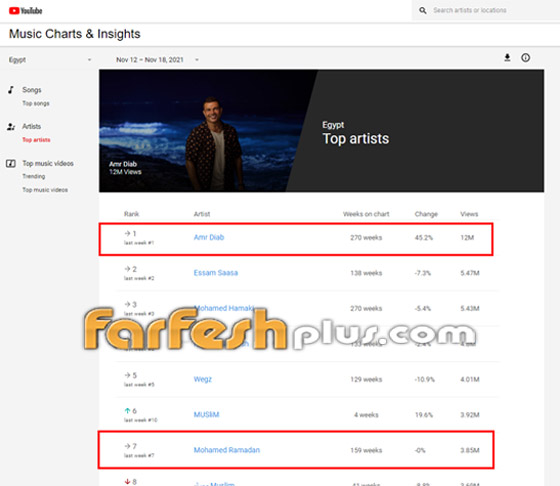Click the green up arrow beside rank 6
Screen dimensions: 560x486
tap(127, 411)
